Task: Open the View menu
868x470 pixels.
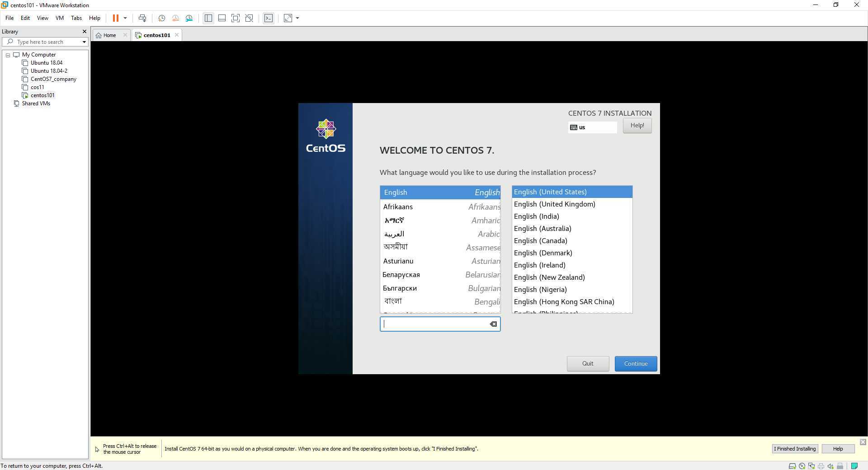Action: (42, 18)
